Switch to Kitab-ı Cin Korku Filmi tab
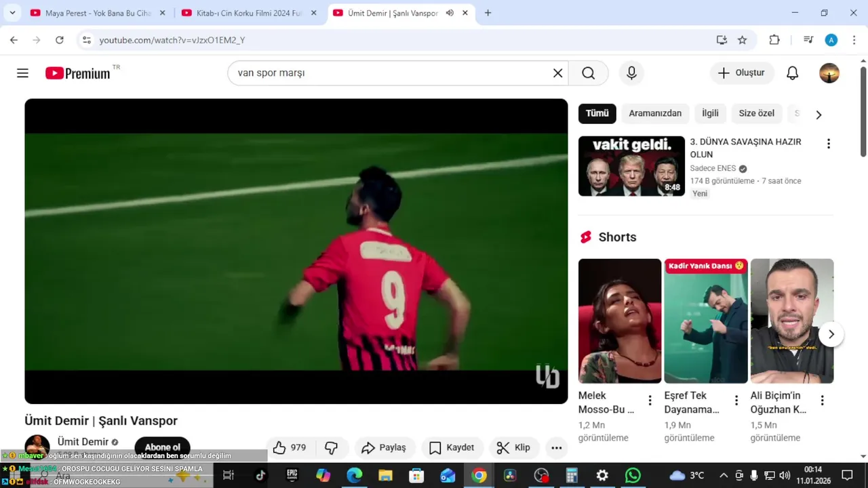868x488 pixels. click(x=249, y=13)
